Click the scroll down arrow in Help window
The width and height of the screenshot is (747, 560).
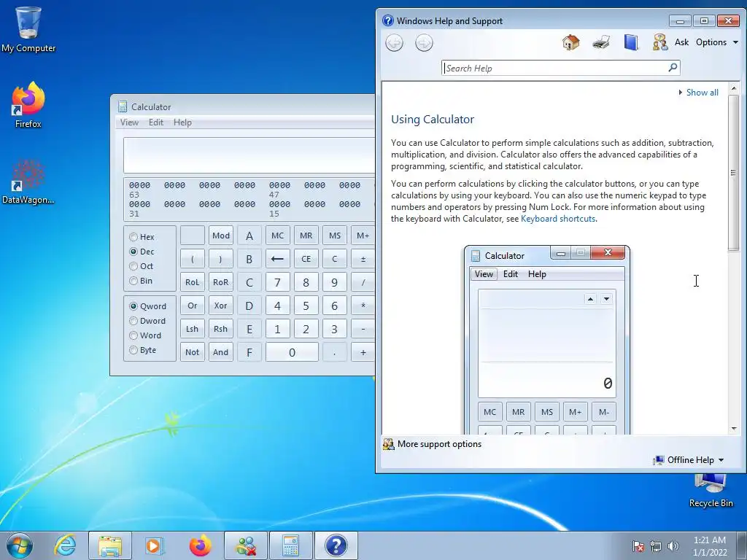tap(733, 429)
